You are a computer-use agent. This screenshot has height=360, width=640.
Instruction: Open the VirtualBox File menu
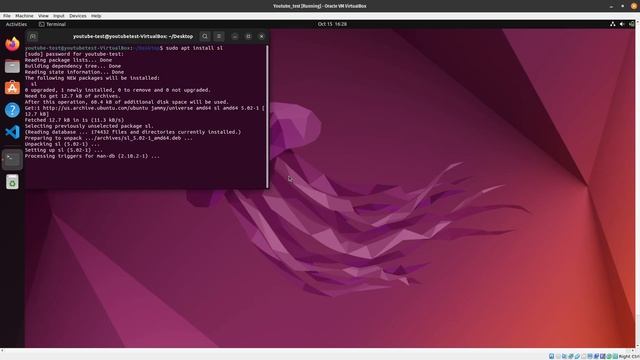(x=7, y=16)
